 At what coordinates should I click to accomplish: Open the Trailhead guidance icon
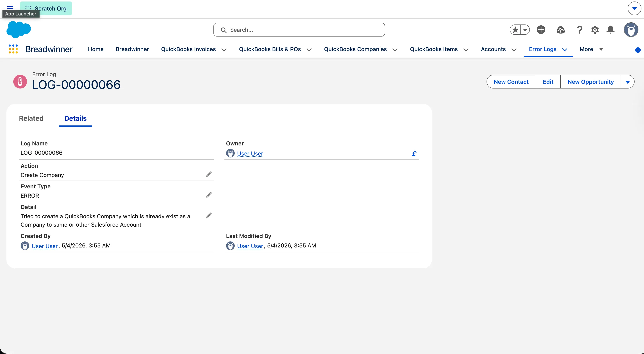[x=561, y=30]
